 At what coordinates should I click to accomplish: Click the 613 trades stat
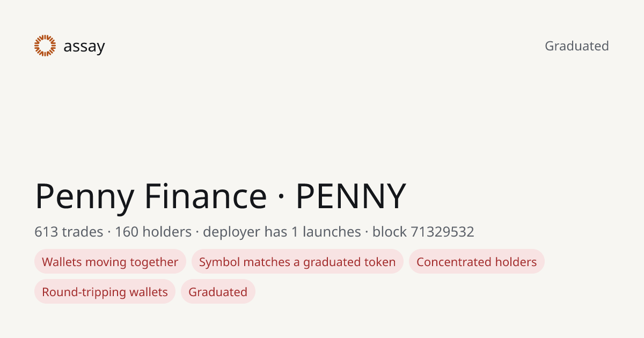coord(69,232)
